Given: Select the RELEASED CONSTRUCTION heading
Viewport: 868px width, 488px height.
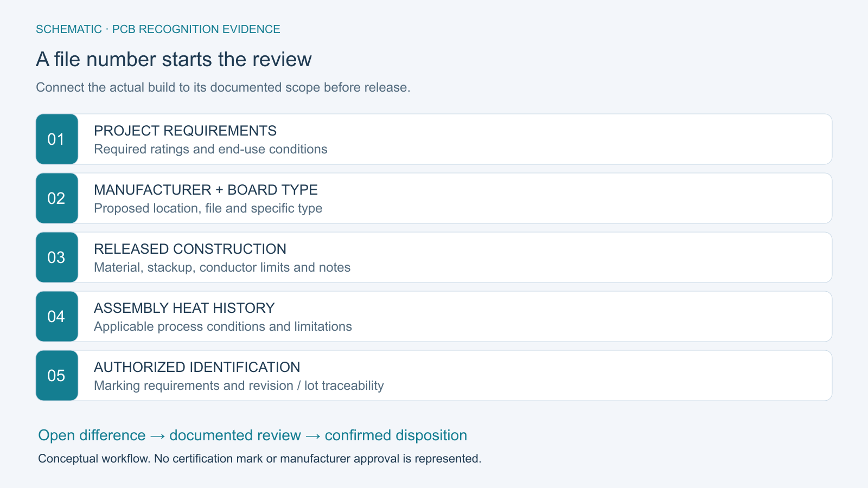Looking at the screenshot, I should coord(190,249).
